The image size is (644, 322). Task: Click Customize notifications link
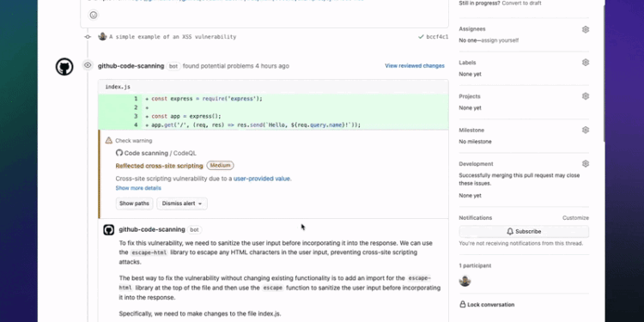click(x=575, y=218)
